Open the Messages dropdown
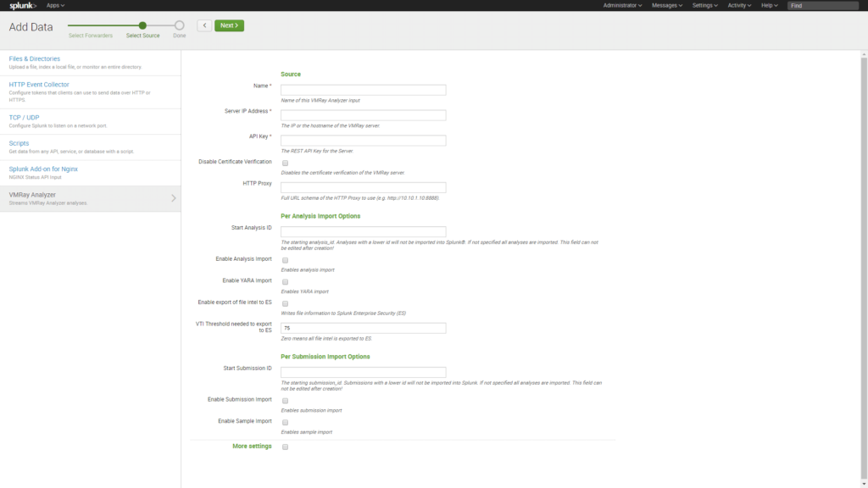868x488 pixels. (667, 6)
